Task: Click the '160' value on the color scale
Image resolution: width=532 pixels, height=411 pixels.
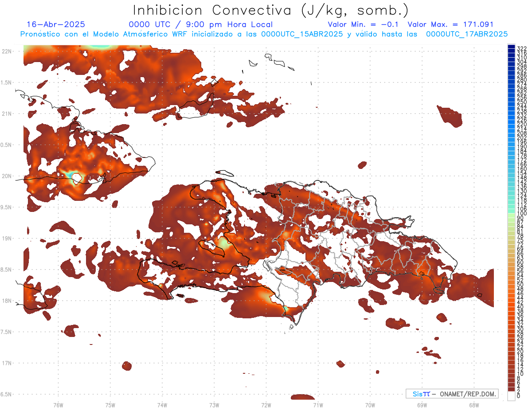Action: [x=522, y=169]
